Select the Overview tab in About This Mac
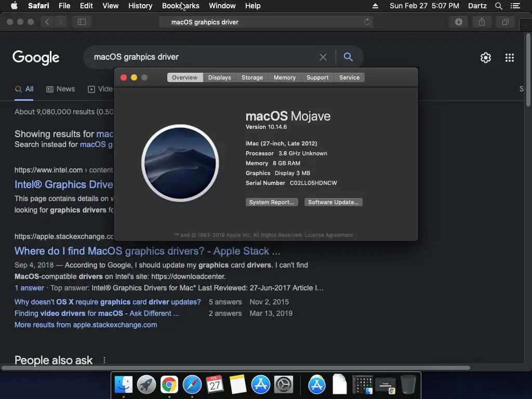532x399 pixels. click(x=184, y=77)
